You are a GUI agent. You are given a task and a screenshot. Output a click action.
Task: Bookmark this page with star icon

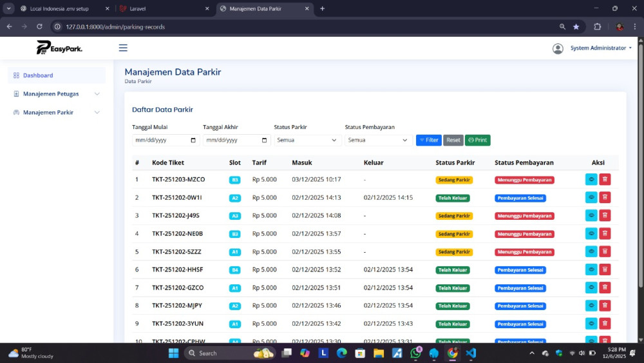coord(576,26)
